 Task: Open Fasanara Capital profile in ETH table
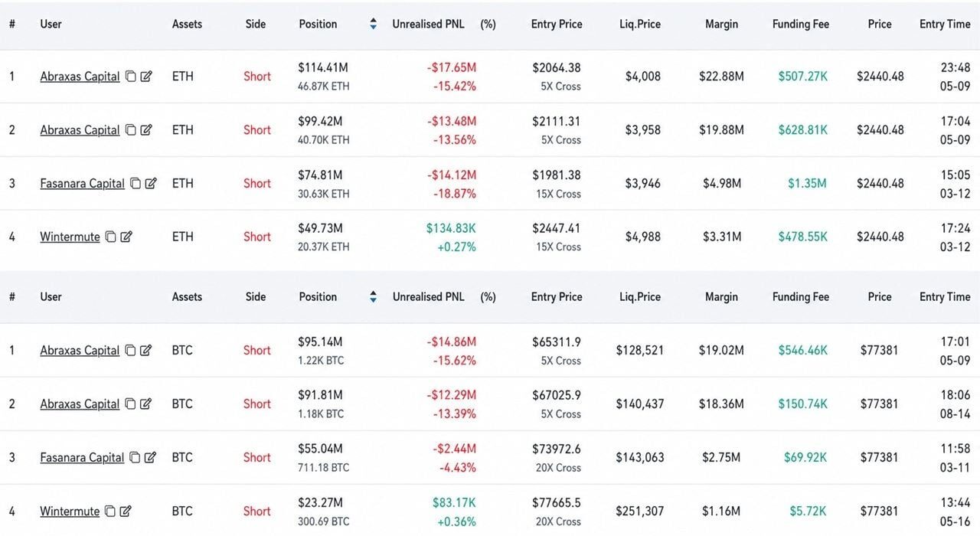82,184
